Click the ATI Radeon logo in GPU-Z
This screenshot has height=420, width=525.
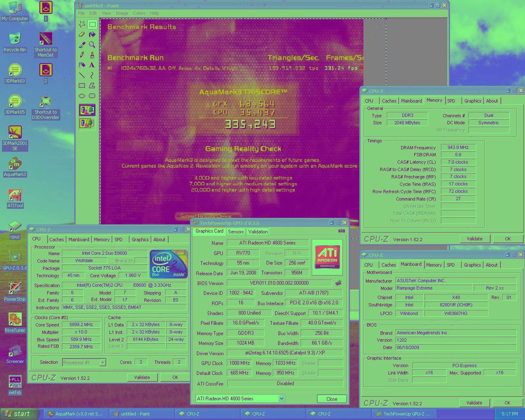[x=327, y=257]
